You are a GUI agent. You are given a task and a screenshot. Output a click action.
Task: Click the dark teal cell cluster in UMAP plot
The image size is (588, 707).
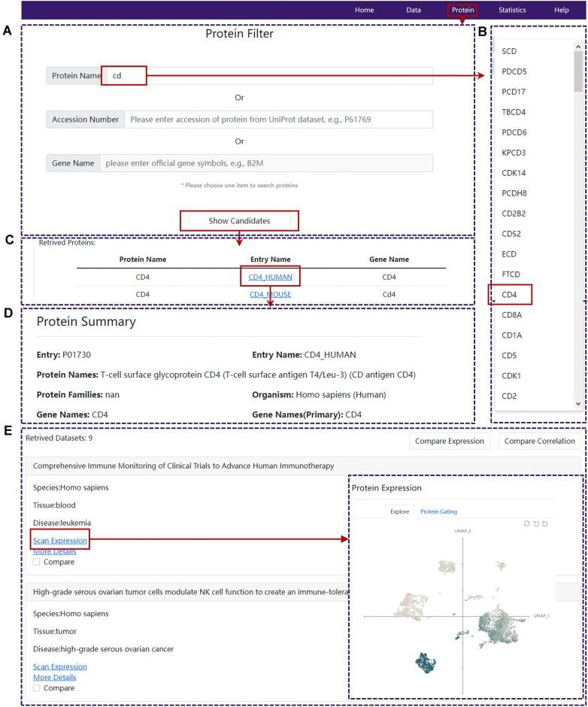coord(426,663)
